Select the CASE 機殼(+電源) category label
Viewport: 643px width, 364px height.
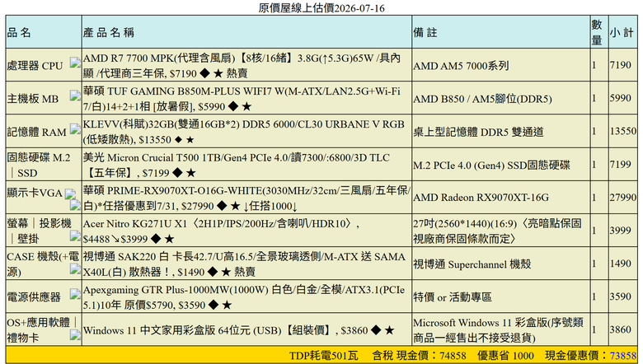43,264
